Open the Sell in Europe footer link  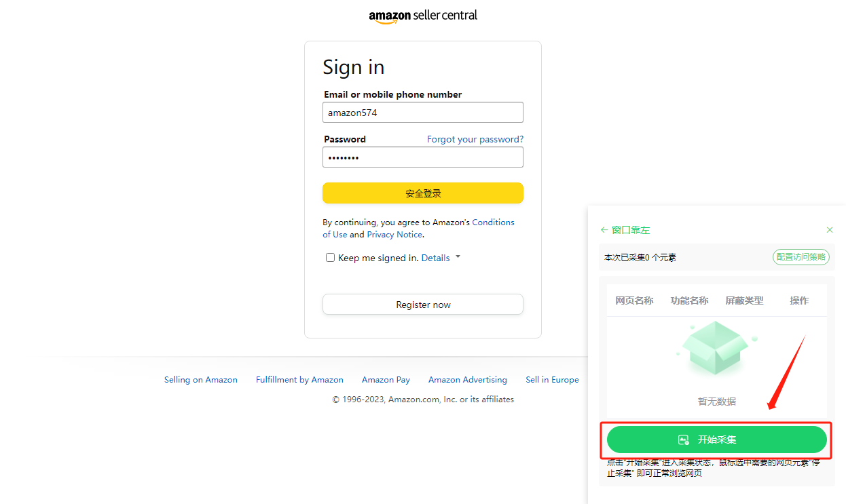tap(552, 380)
